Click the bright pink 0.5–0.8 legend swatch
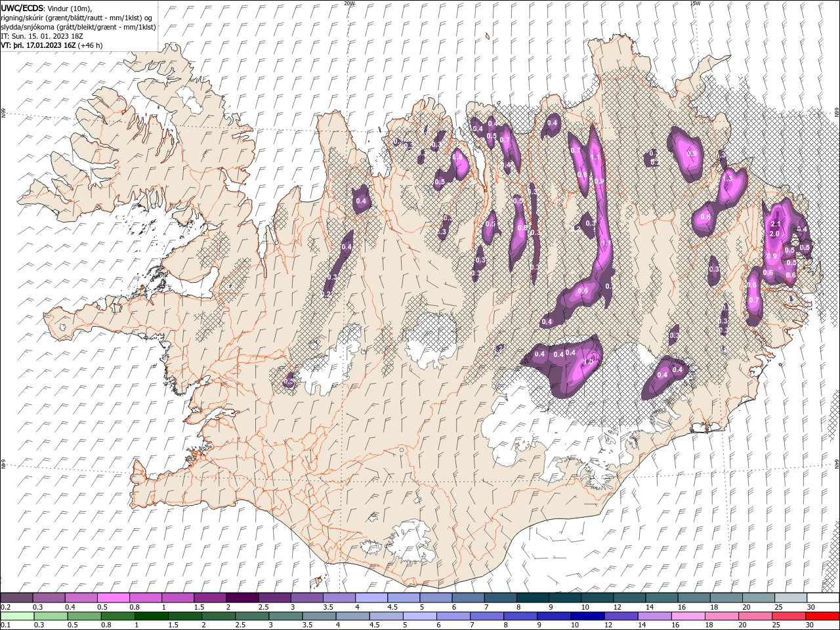Screen dimensions: 840x630 [113, 598]
